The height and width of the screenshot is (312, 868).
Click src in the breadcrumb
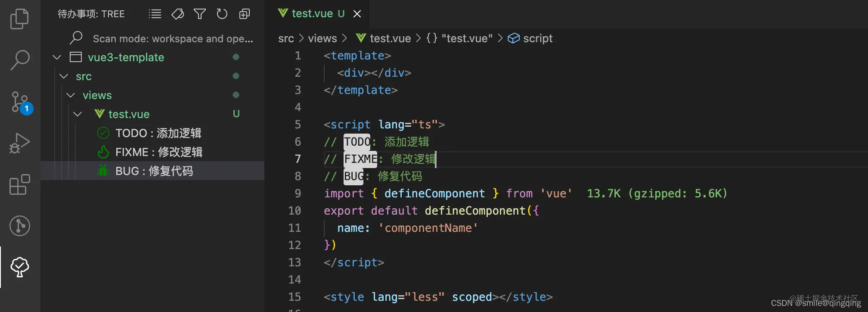[286, 38]
